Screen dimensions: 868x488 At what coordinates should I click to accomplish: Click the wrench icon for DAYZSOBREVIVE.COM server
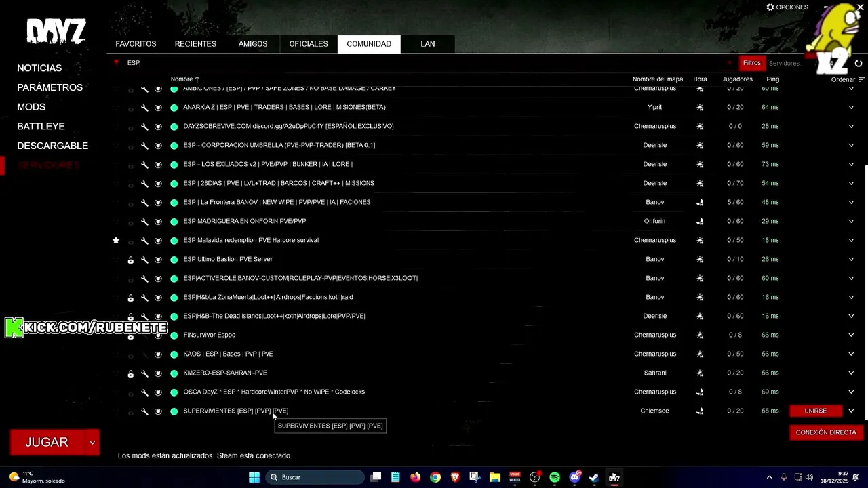click(144, 126)
